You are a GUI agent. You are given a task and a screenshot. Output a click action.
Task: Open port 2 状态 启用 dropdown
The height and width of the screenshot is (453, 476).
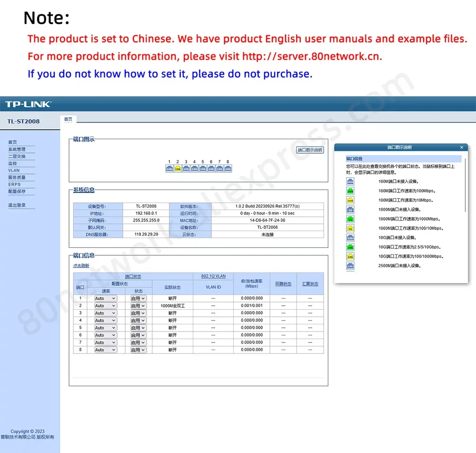pos(139,306)
